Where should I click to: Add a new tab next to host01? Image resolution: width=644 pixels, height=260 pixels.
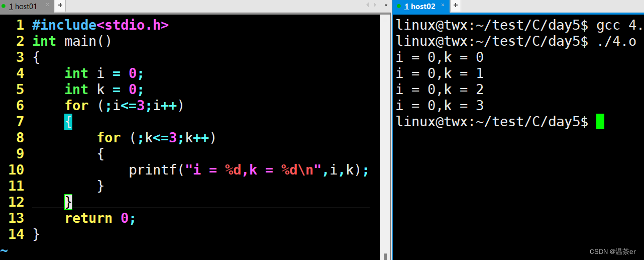tap(60, 6)
